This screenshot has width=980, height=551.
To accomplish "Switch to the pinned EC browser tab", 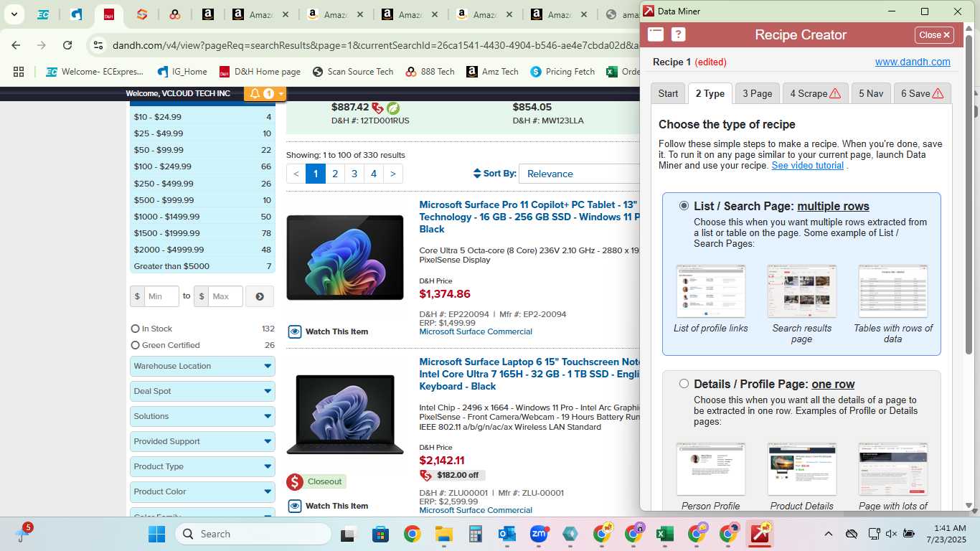I will click(x=43, y=14).
